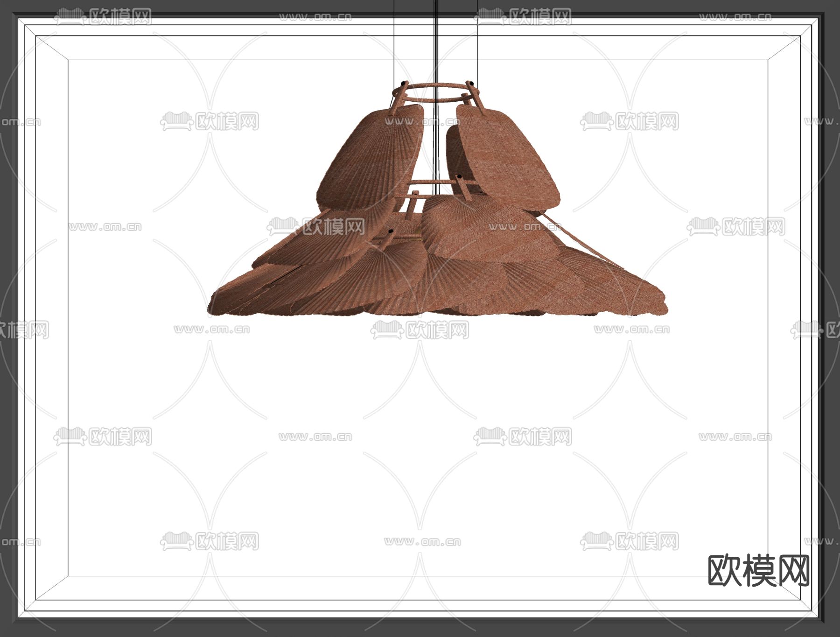Click black bolt on lower-left bamboo bracket
Image resolution: width=840 pixels, height=637 pixels.
coord(391,231)
